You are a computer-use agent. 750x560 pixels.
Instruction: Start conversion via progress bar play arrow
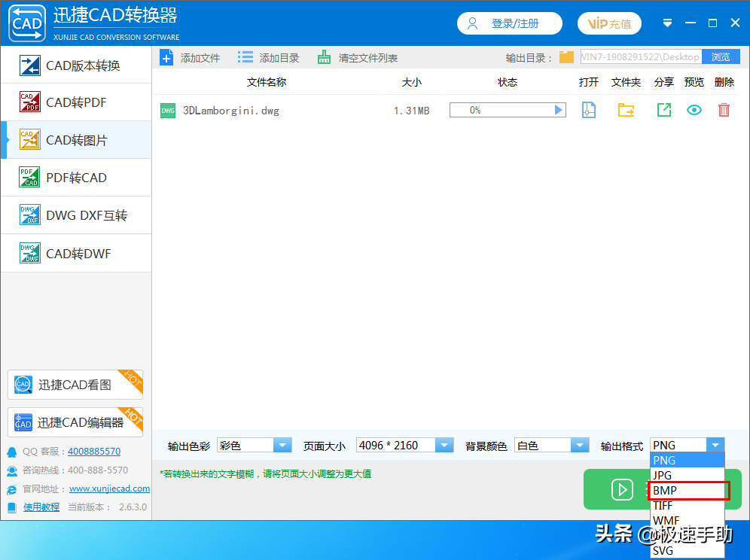(x=558, y=110)
